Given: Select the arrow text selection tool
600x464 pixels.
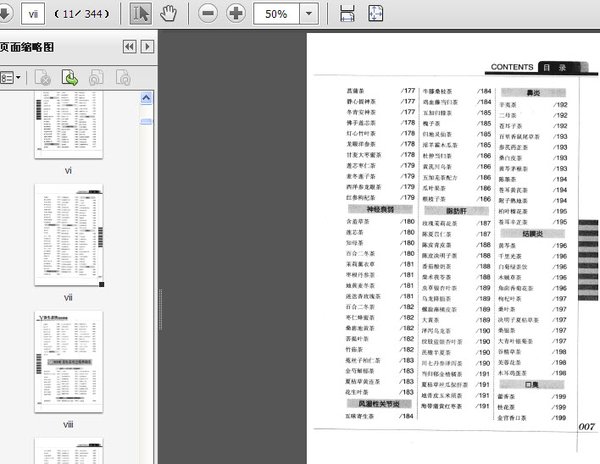Looking at the screenshot, I should [141, 14].
